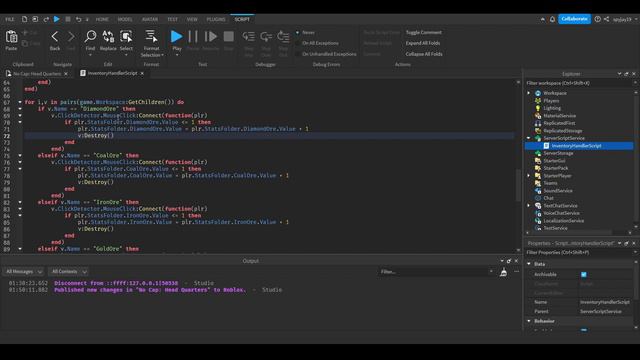640x360 pixels.
Task: Switch to the PLUGINS ribbon tab
Action: [216, 19]
